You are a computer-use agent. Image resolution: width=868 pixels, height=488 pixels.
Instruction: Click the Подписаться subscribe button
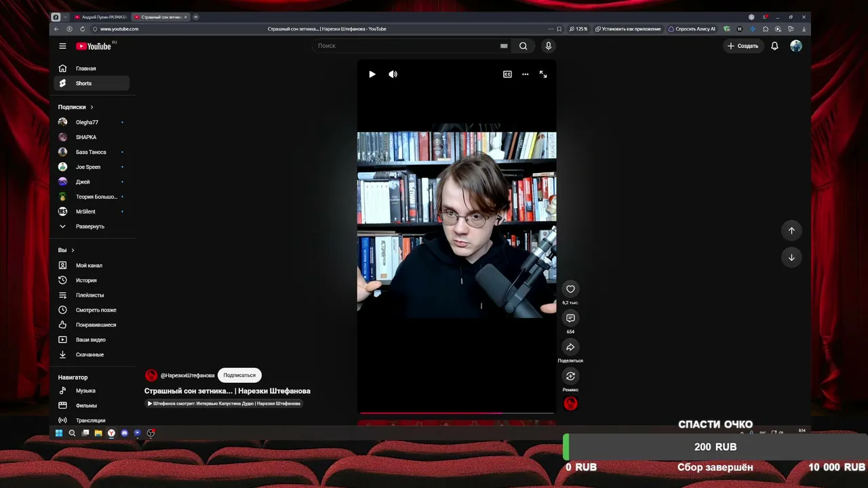click(x=239, y=375)
